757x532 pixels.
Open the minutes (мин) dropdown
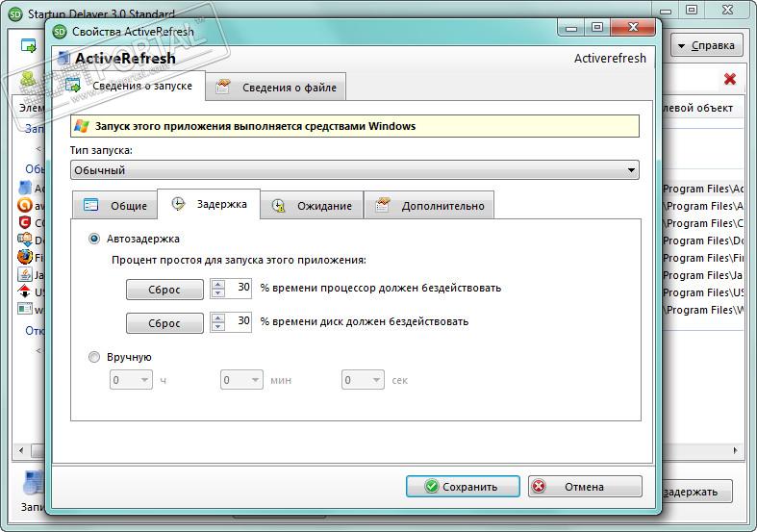click(x=241, y=380)
